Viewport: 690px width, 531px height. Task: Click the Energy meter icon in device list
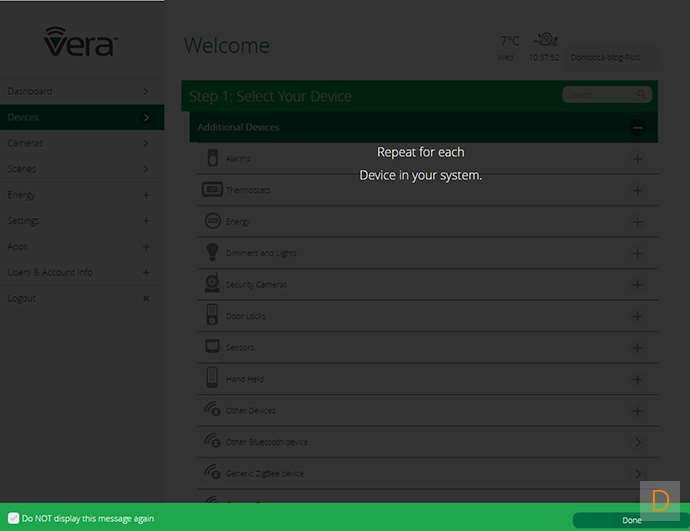[212, 221]
